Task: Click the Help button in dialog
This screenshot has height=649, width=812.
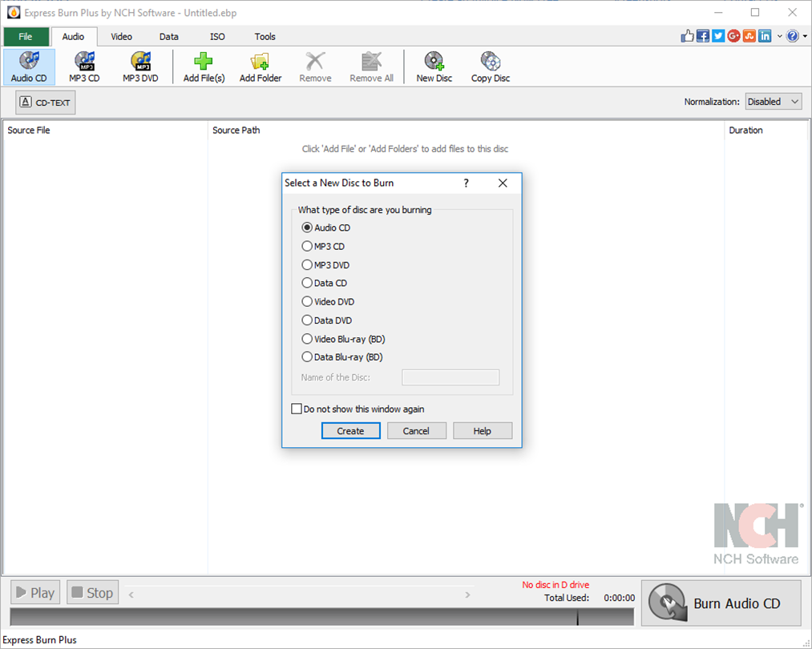Action: point(482,430)
